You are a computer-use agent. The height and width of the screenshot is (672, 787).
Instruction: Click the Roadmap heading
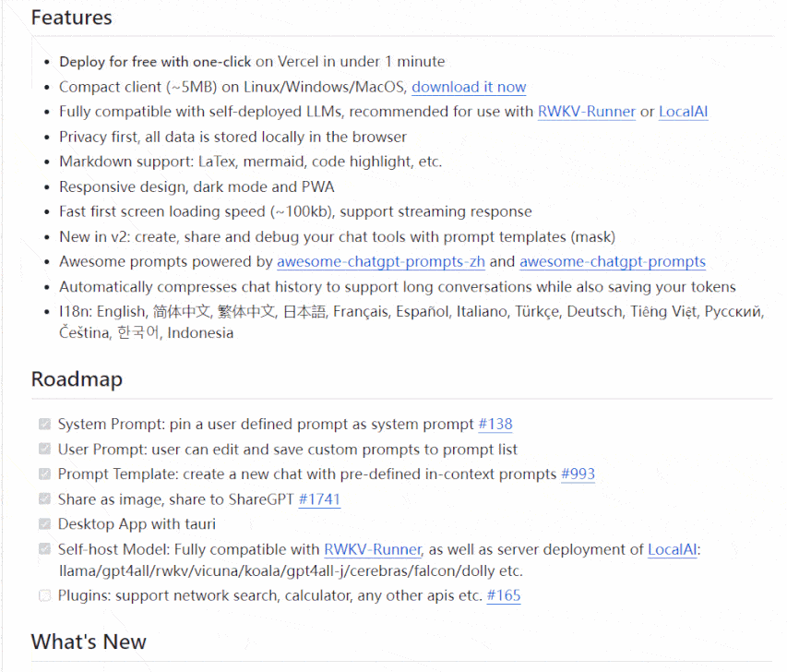pos(77,379)
